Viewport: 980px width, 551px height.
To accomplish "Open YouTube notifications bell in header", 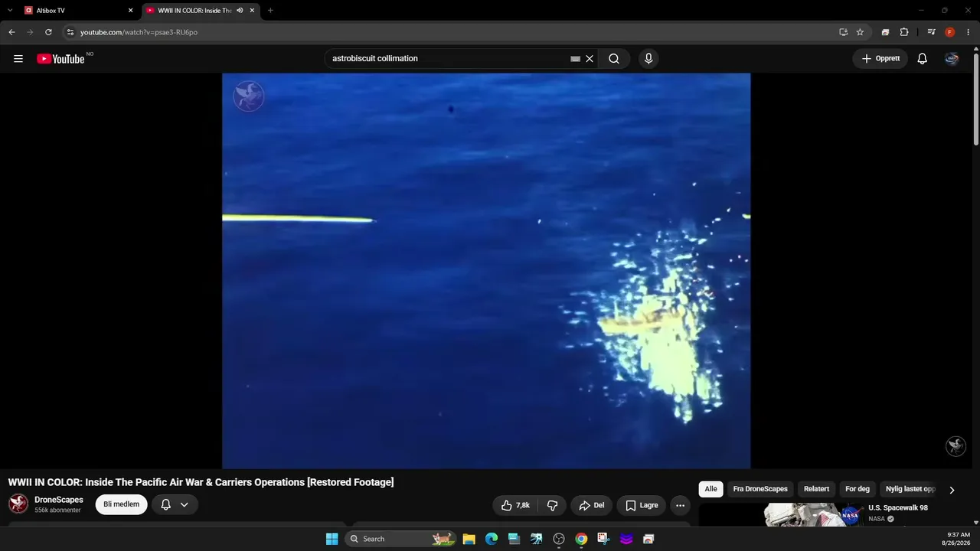I will click(x=923, y=59).
